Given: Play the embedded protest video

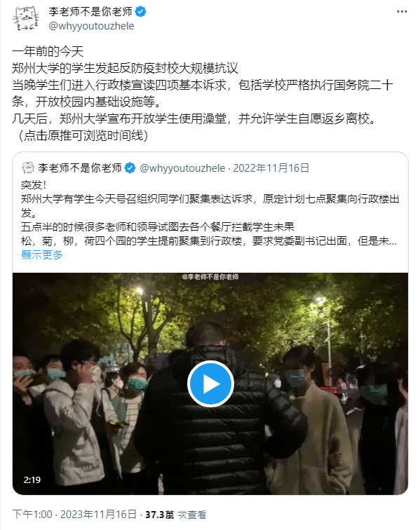Looking at the screenshot, I should [210, 383].
